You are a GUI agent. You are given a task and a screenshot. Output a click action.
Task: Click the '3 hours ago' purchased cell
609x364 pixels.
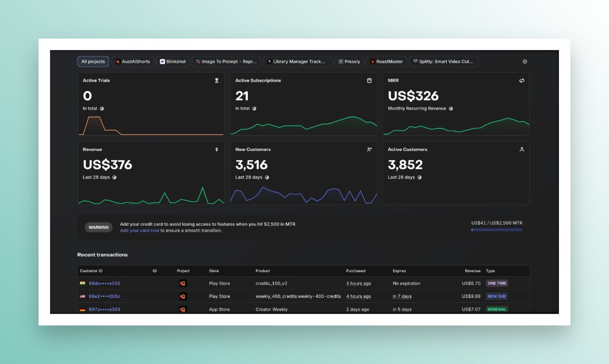(358, 283)
